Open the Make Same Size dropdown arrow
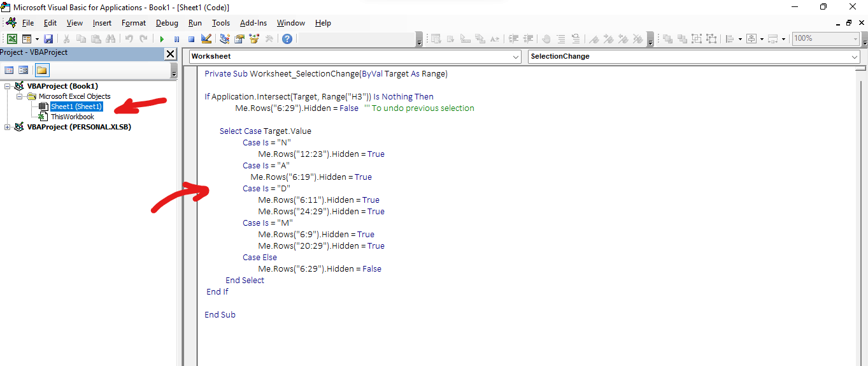868x366 pixels. [x=783, y=39]
